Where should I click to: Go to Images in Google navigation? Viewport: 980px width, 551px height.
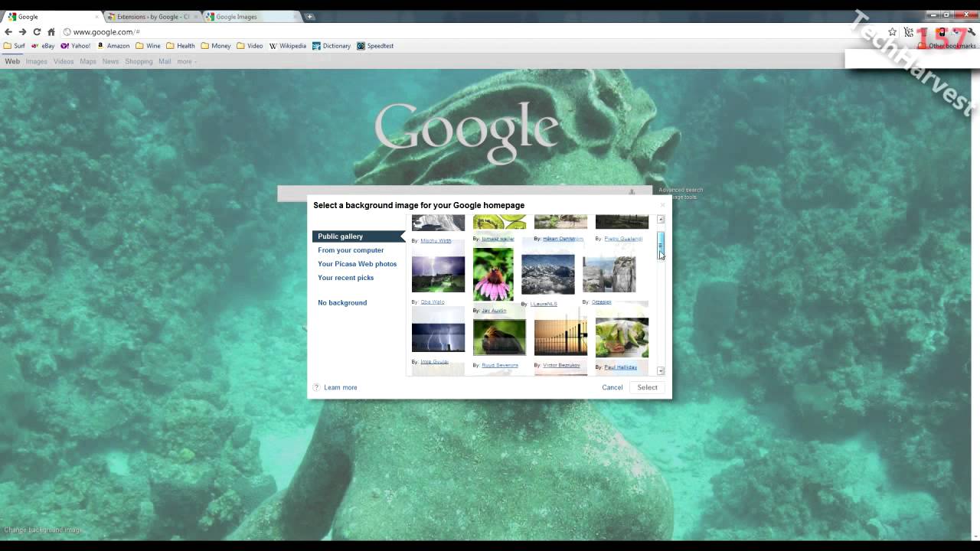37,61
